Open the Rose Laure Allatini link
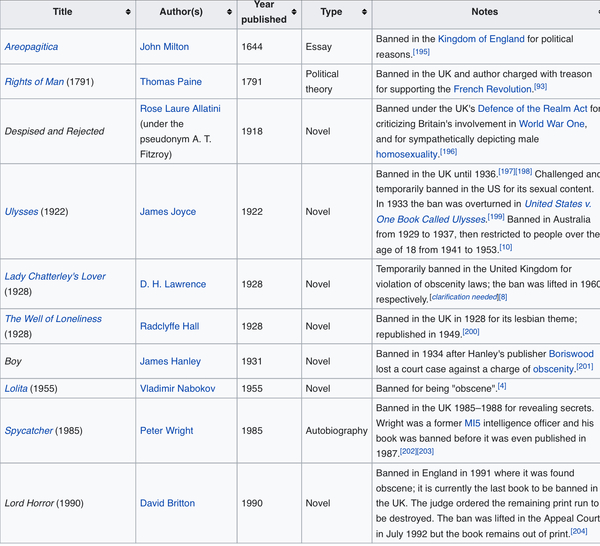Screen dimensions: 600x546 click(x=180, y=109)
